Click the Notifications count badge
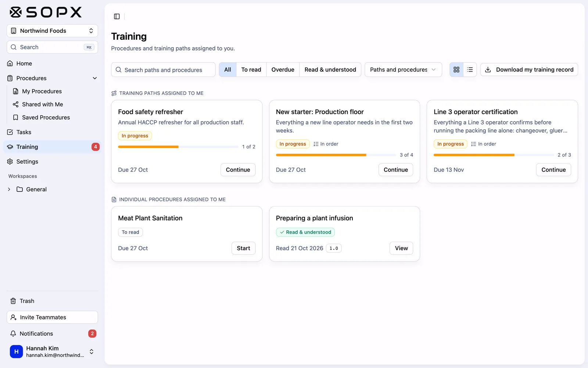The height and width of the screenshot is (368, 588). point(92,333)
